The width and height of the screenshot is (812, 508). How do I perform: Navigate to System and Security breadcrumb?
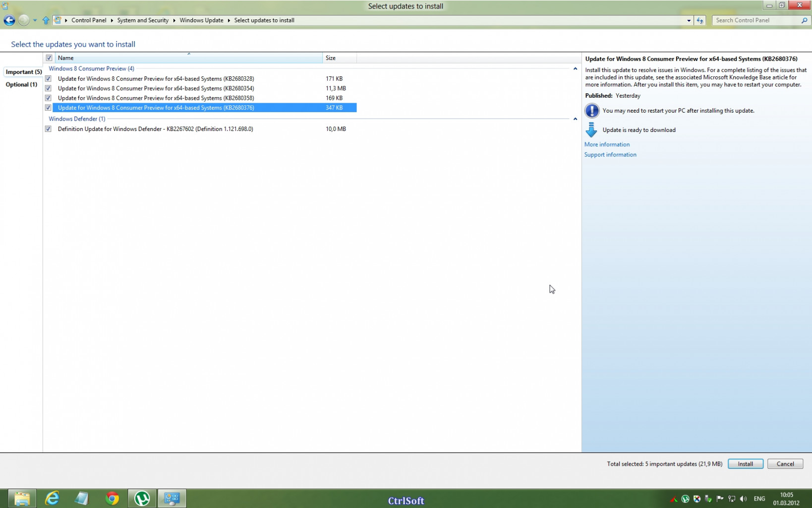[x=143, y=20]
